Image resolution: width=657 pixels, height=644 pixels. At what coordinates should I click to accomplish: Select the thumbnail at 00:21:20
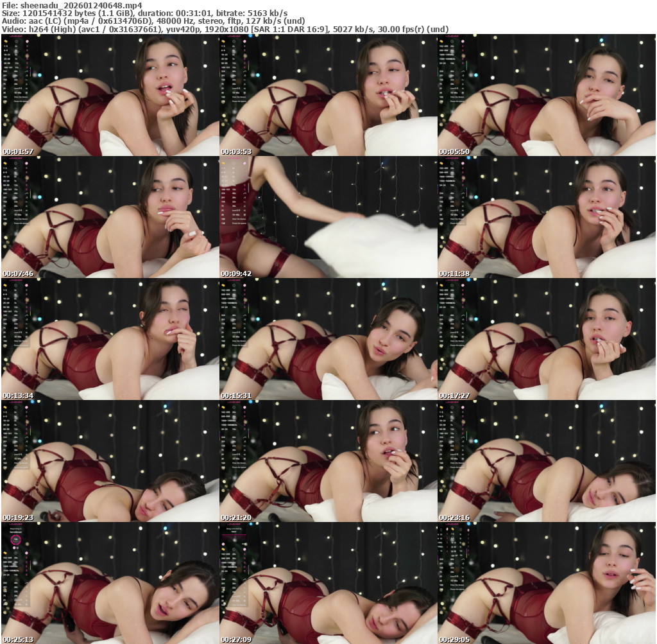point(328,461)
